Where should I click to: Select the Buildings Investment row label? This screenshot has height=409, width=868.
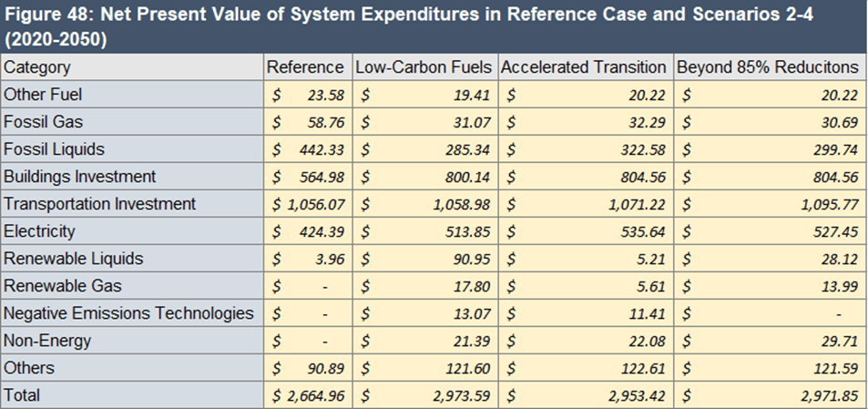[80, 177]
